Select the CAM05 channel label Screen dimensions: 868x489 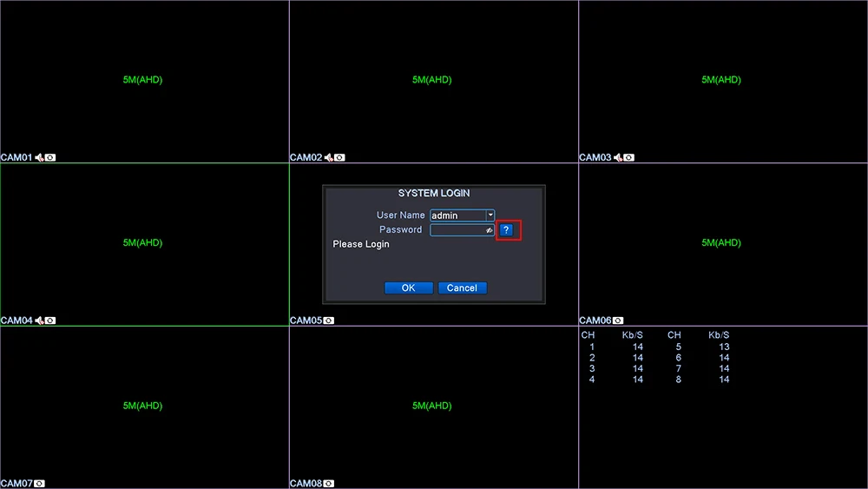tap(306, 320)
